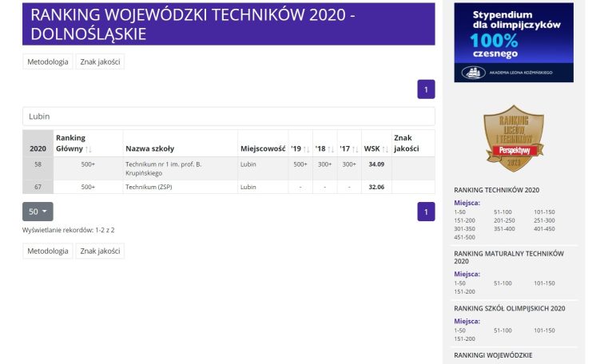Click Znak jakości button below the table
The image size is (612, 364).
click(x=100, y=251)
